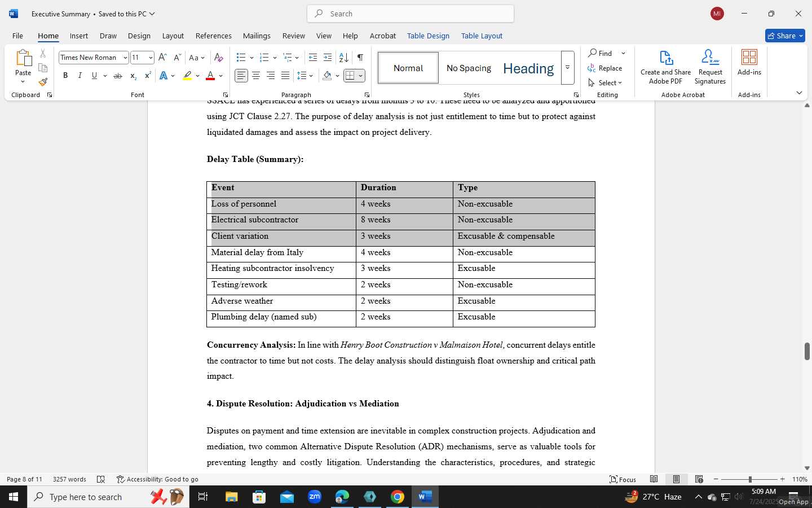The image size is (812, 508).
Task: Align text right
Action: 271,76
